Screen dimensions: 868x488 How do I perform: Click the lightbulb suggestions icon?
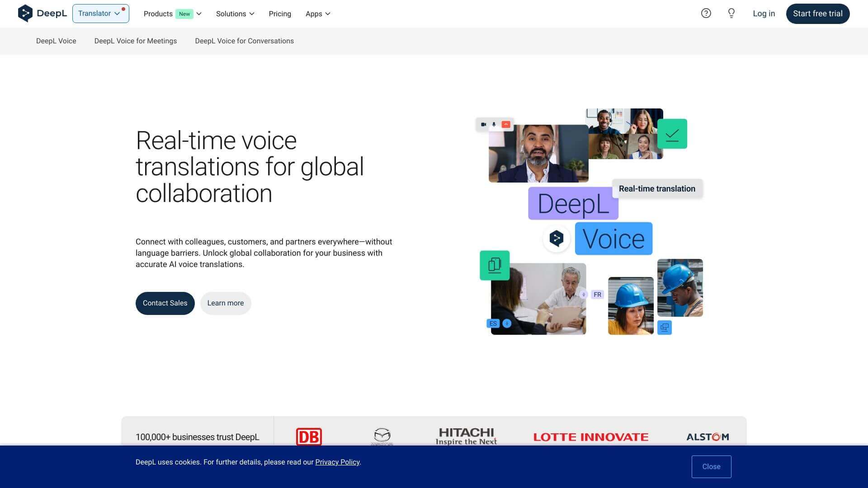(x=731, y=14)
